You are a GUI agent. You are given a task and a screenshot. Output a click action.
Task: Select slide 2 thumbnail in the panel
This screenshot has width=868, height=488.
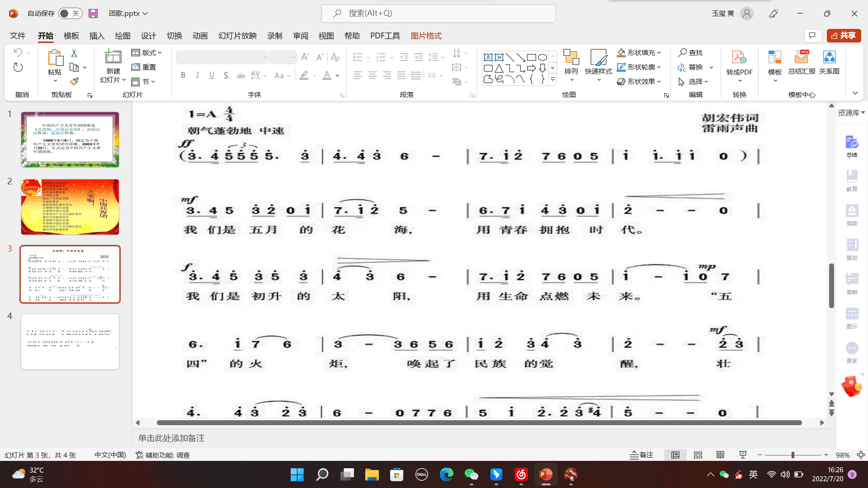70,206
